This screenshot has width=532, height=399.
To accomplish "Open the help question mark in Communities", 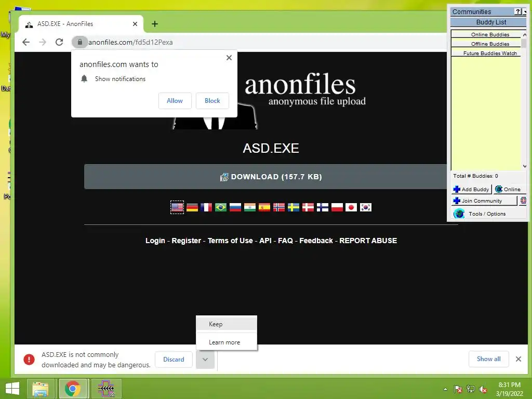I will [x=518, y=11].
